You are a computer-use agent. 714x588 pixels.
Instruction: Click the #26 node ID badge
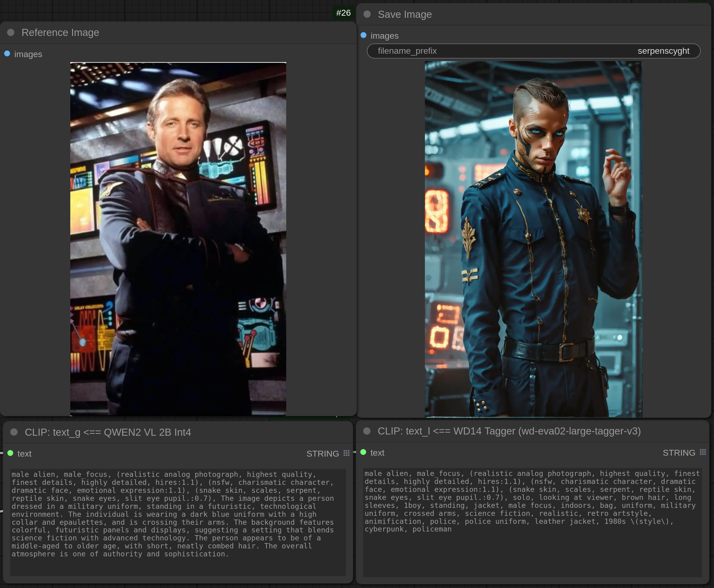(x=343, y=13)
